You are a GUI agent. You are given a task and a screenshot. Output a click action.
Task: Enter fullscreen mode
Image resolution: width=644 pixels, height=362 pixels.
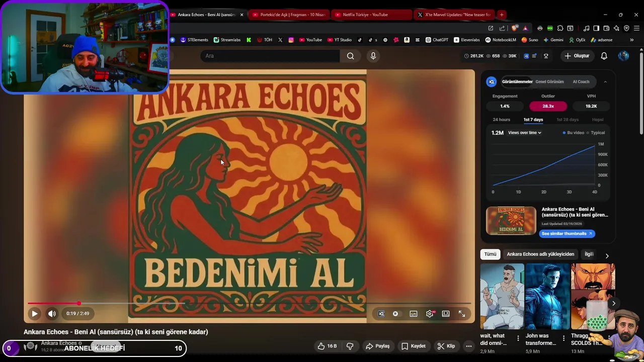click(462, 314)
